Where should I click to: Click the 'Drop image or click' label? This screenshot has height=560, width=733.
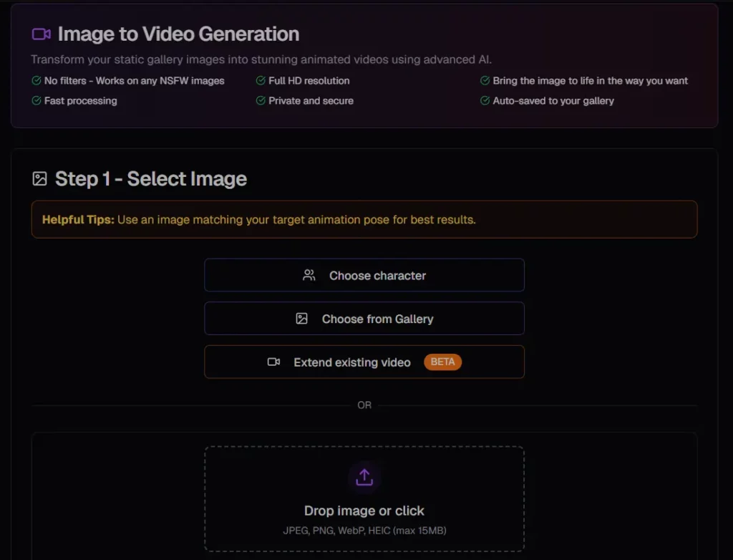[x=364, y=511]
